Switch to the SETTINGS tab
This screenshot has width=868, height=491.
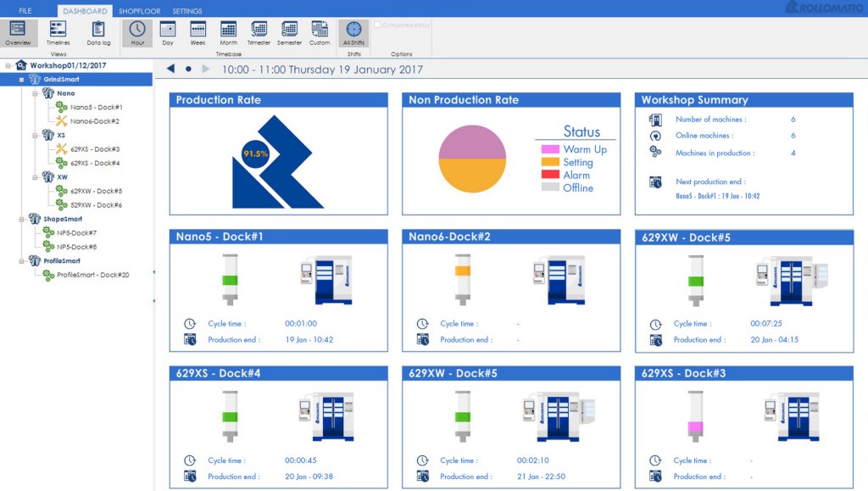click(187, 11)
